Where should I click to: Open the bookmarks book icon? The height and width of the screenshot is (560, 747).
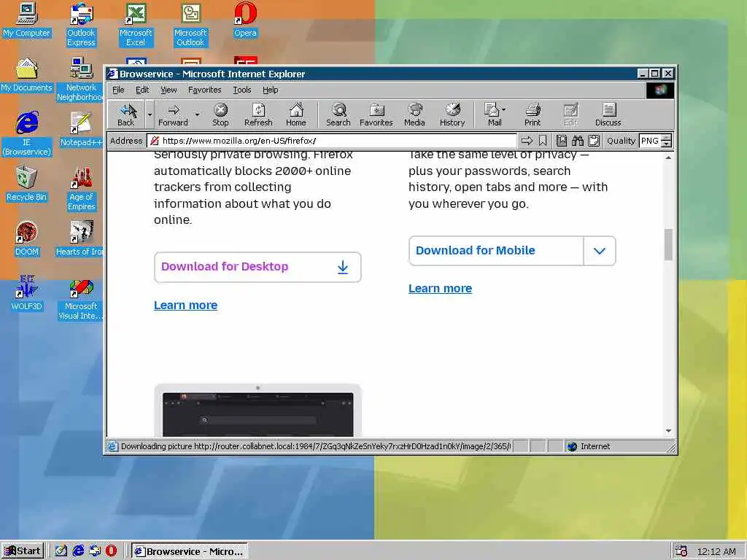[562, 141]
